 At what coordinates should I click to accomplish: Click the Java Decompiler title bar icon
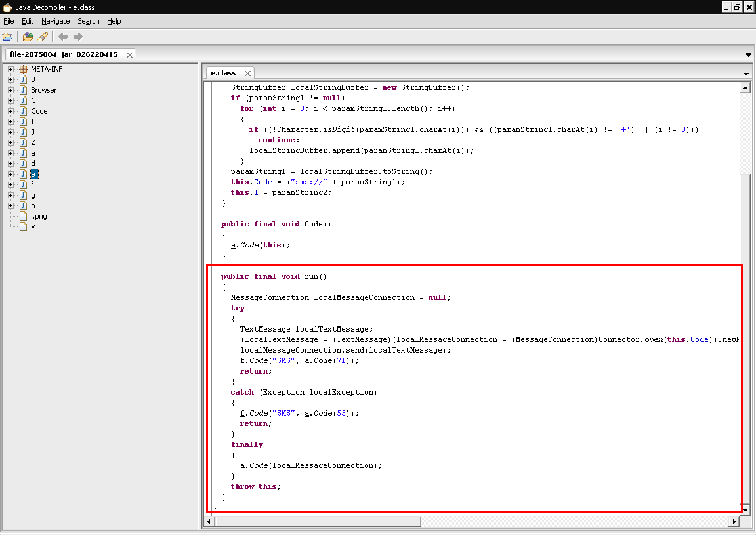tap(7, 7)
